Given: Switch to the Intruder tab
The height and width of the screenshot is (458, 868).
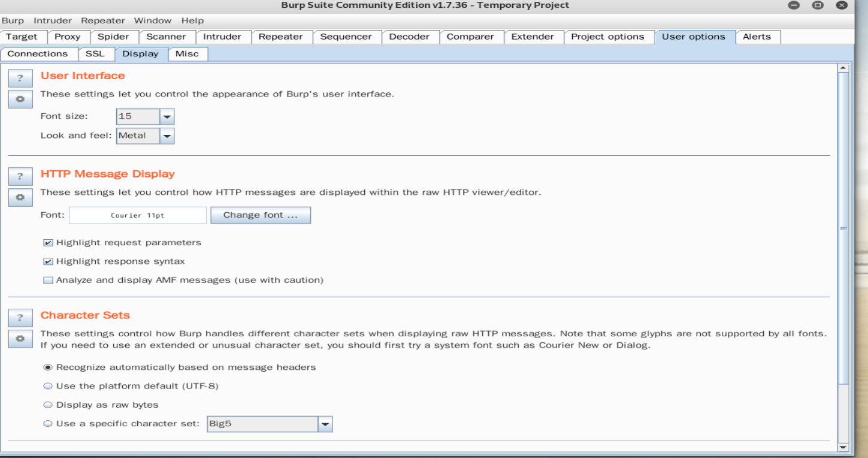Looking at the screenshot, I should (x=222, y=37).
